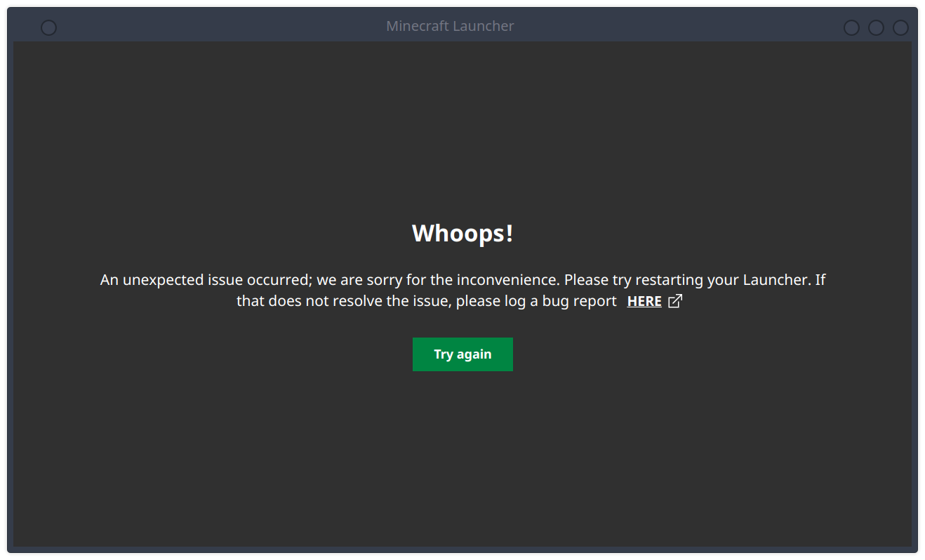Click the green Try again button

click(x=462, y=354)
